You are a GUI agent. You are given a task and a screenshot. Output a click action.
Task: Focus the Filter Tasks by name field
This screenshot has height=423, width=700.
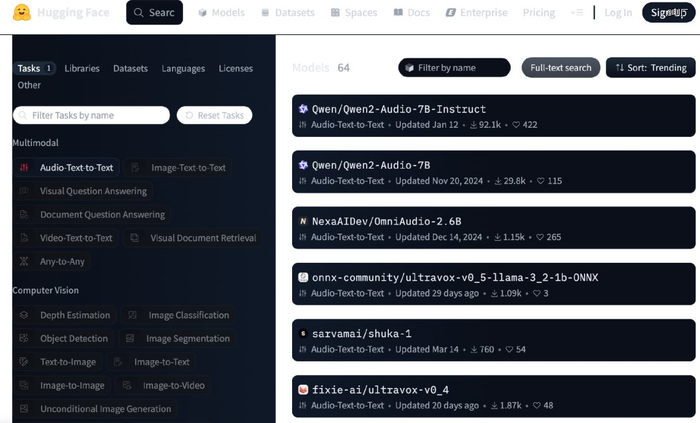pos(92,115)
